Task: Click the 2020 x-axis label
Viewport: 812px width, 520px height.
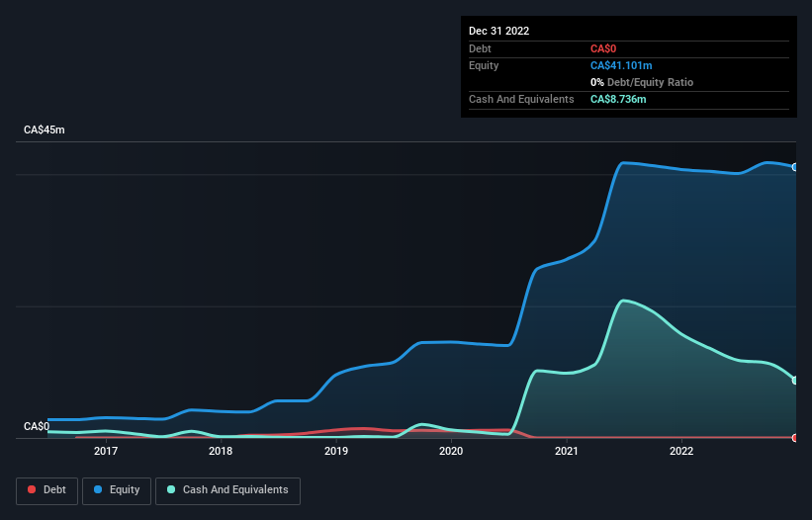Action: [451, 451]
